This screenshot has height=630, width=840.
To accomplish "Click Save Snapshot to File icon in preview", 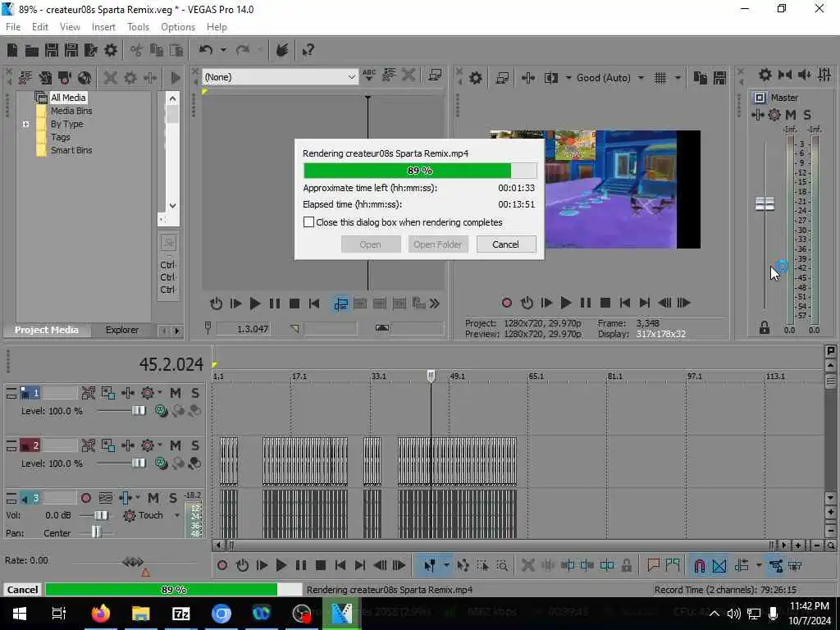I will point(719,78).
